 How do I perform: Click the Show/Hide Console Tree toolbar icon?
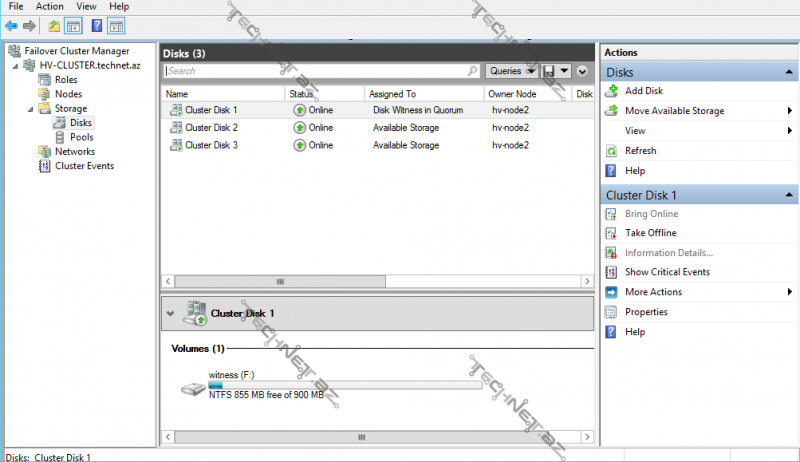[x=73, y=26]
